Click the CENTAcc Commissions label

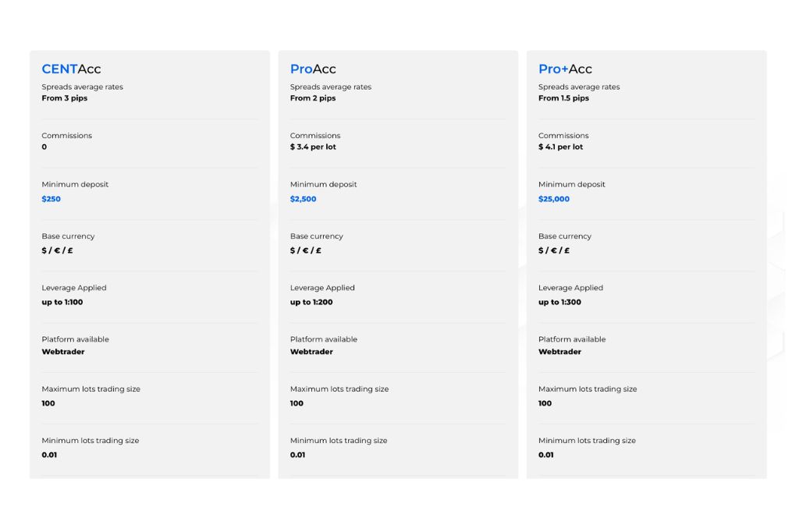(67, 136)
